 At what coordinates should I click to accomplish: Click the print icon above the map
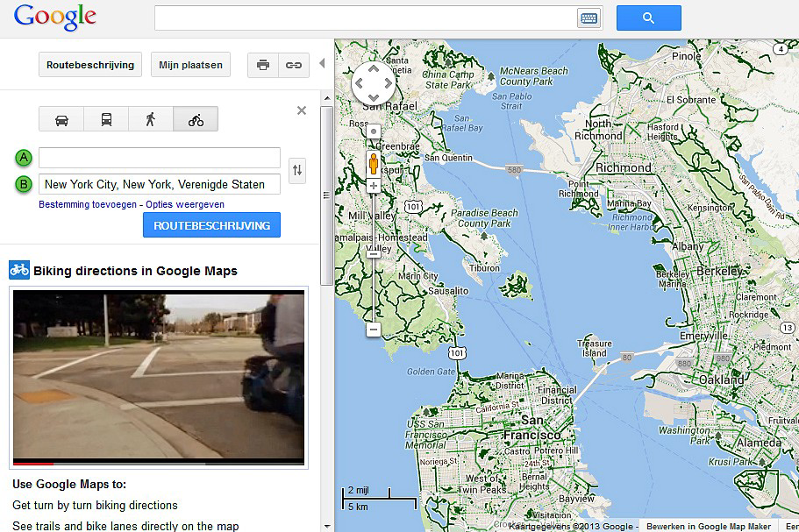point(263,65)
